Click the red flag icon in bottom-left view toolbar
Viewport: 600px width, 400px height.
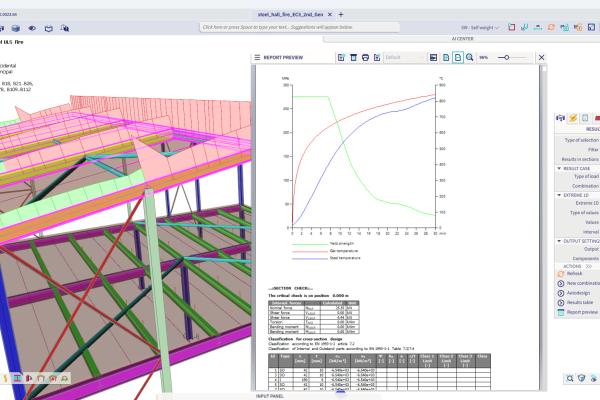pyautogui.click(x=29, y=378)
